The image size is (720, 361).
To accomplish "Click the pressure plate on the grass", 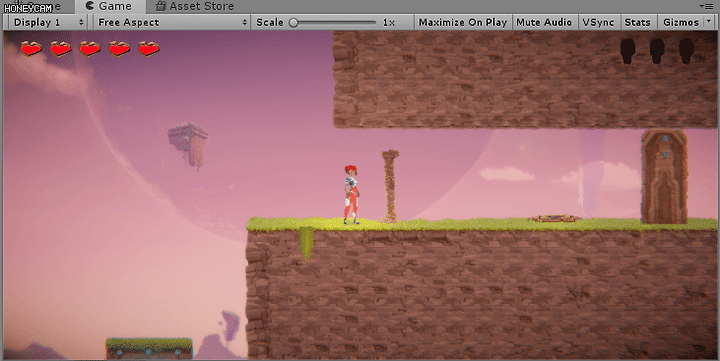I will 554,218.
